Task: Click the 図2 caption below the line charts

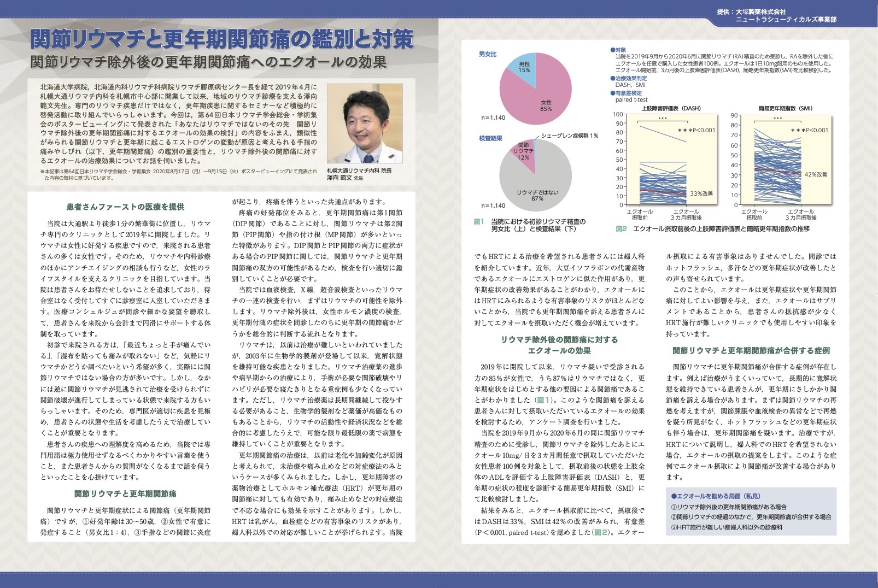Action: [712, 229]
